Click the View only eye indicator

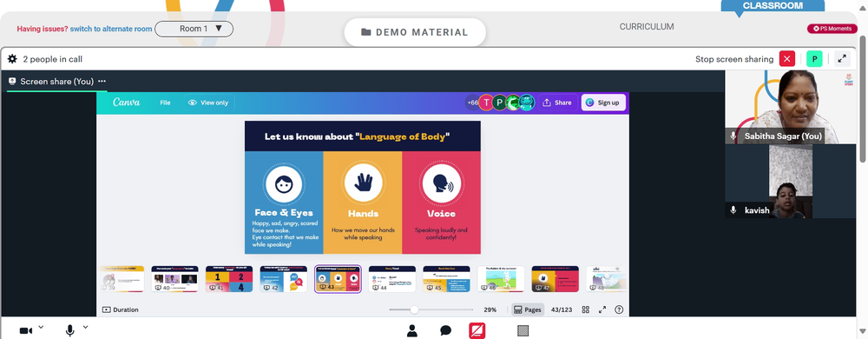click(x=208, y=103)
